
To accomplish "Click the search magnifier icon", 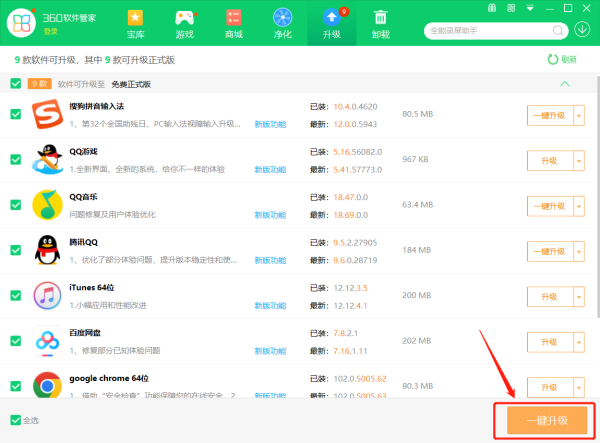I will 558,31.
